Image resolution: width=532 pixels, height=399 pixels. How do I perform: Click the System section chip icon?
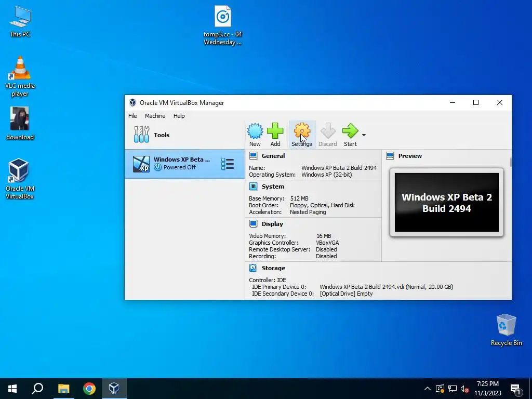[253, 187]
